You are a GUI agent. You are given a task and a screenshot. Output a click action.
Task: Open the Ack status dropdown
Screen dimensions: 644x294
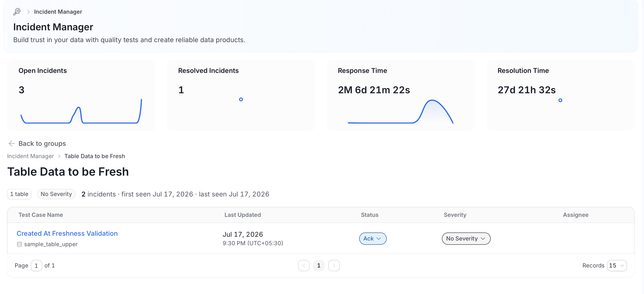372,238
